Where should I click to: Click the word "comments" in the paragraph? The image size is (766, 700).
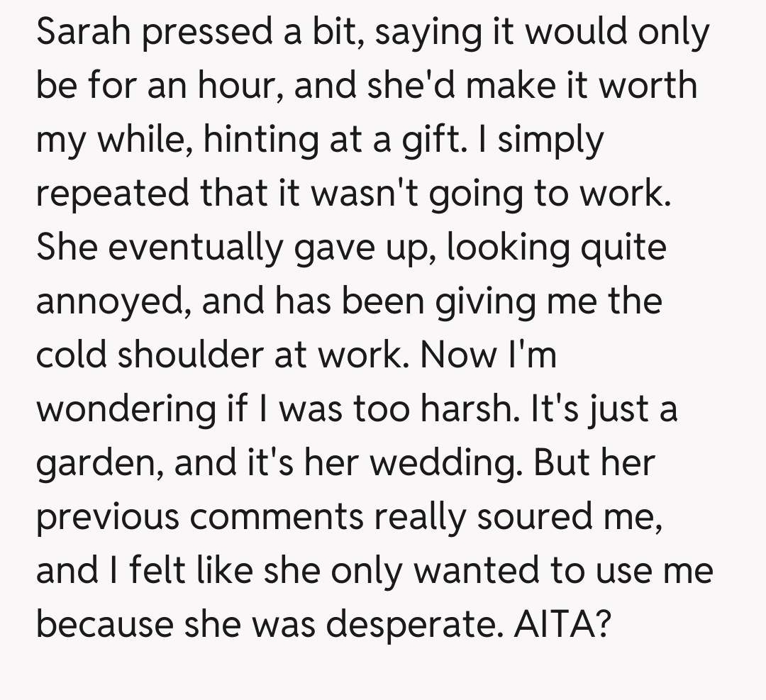[277, 516]
